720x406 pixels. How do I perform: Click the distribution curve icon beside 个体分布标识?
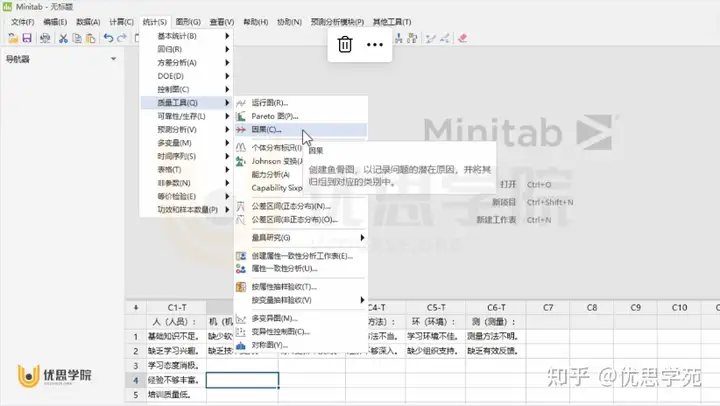coord(241,147)
